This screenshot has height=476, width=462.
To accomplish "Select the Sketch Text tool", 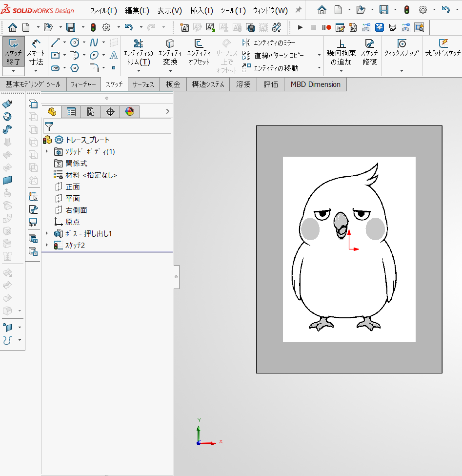I will [114, 55].
